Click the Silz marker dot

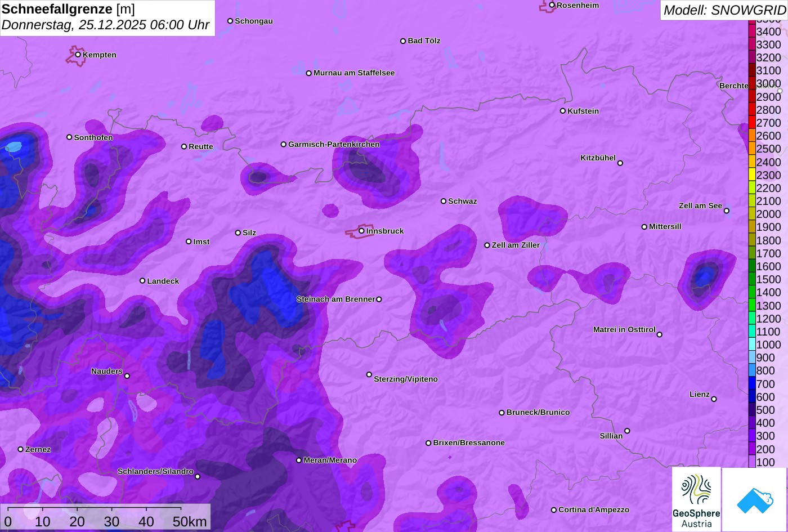pos(238,233)
